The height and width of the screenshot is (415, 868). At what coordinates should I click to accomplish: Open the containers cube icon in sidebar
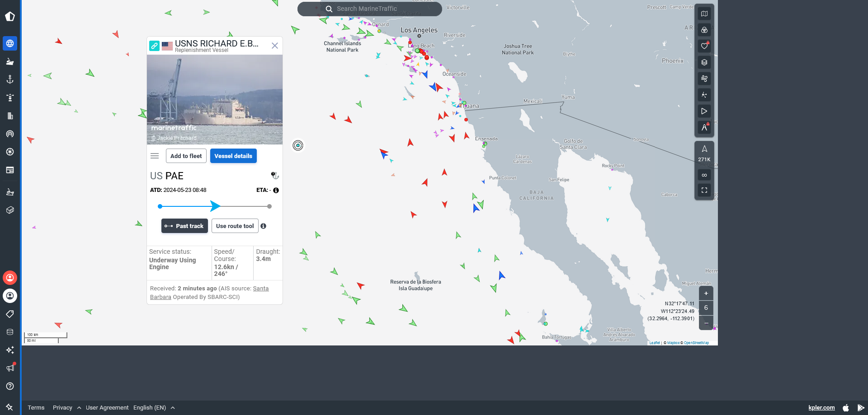(10, 210)
